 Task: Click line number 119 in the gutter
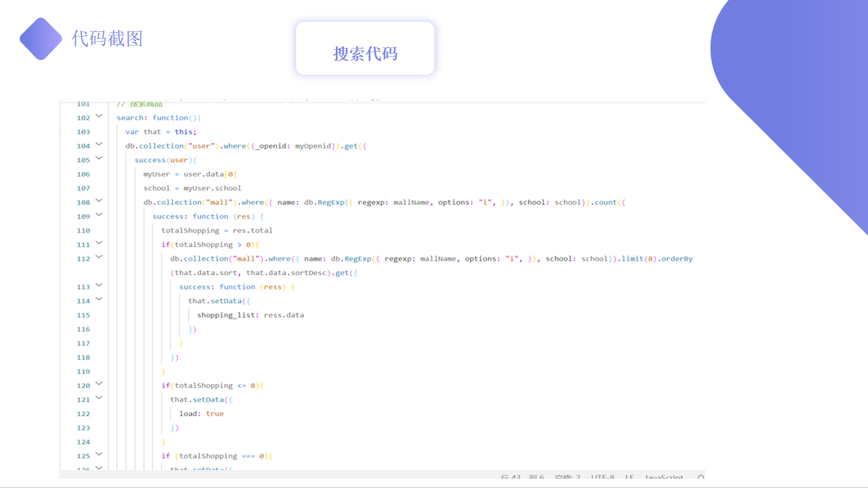click(x=83, y=371)
